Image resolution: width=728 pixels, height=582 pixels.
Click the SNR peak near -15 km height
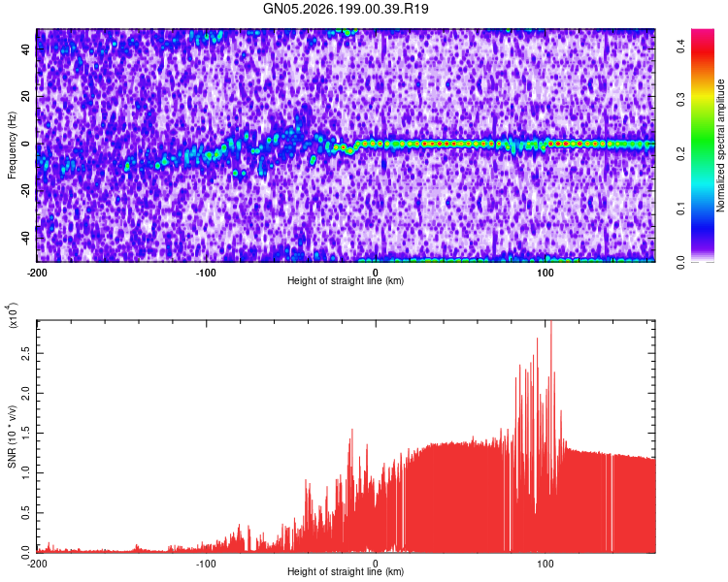351,434
